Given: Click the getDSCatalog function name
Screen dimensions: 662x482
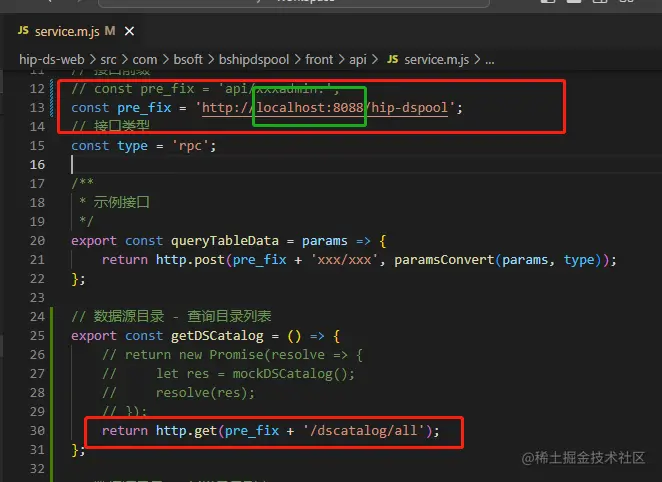Looking at the screenshot, I should coord(217,336).
